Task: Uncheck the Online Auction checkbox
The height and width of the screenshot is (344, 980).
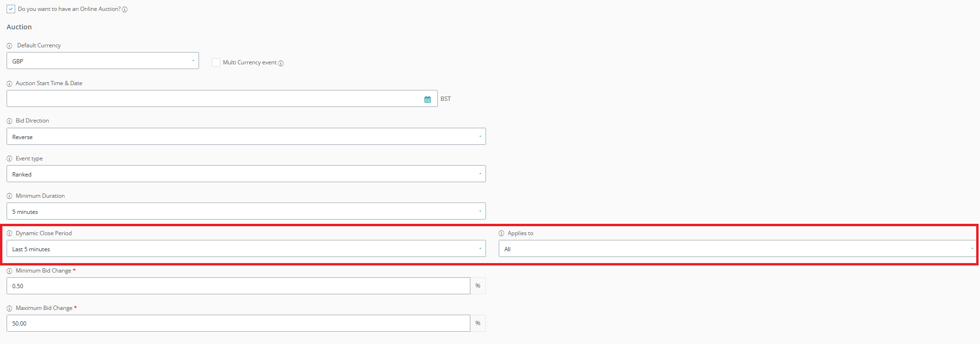Action: pyautogui.click(x=11, y=9)
